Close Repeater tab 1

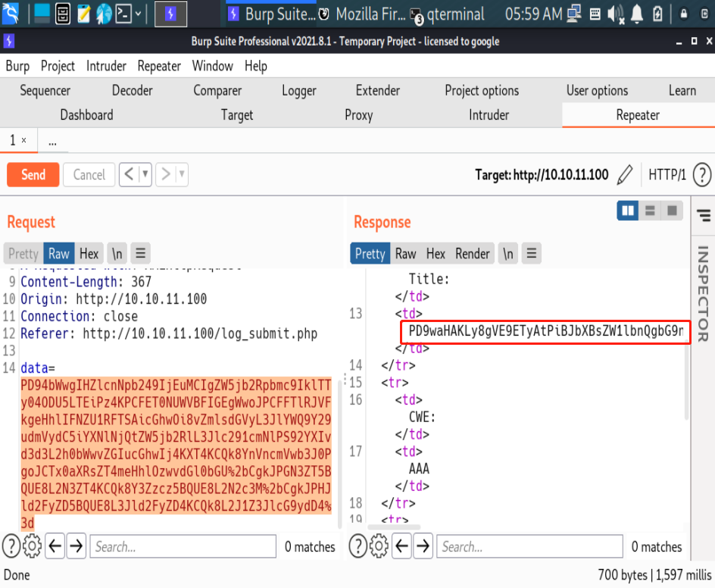tap(23, 140)
